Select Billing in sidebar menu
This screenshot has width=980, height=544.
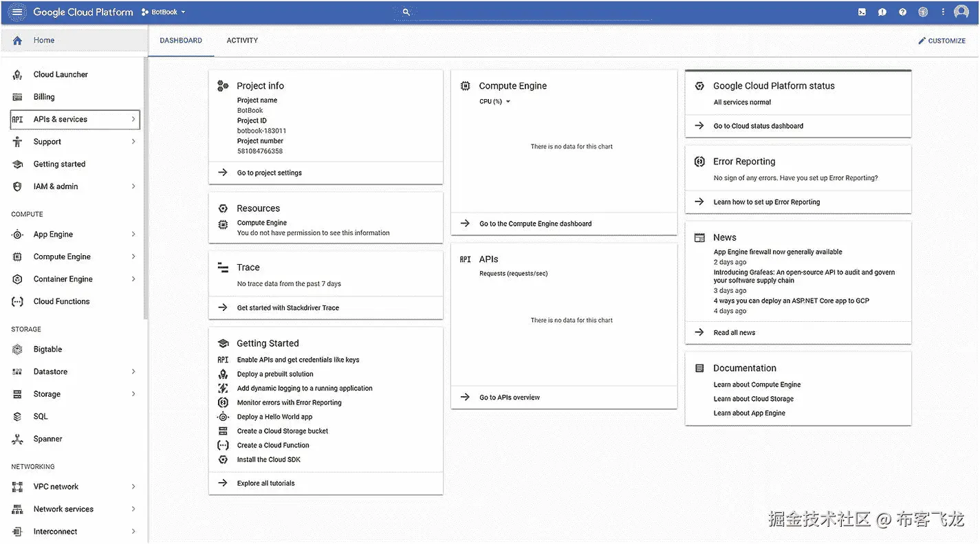(44, 97)
